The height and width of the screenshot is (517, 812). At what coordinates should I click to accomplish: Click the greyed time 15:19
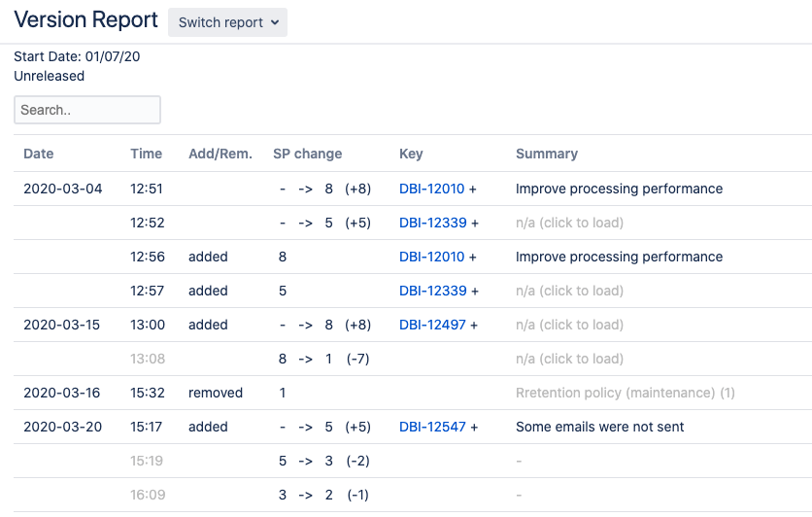(x=147, y=461)
